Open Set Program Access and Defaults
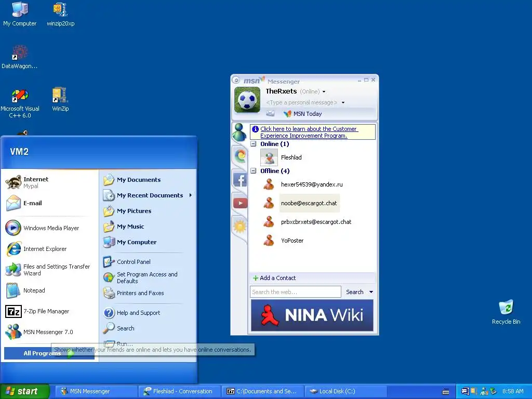 [148, 277]
